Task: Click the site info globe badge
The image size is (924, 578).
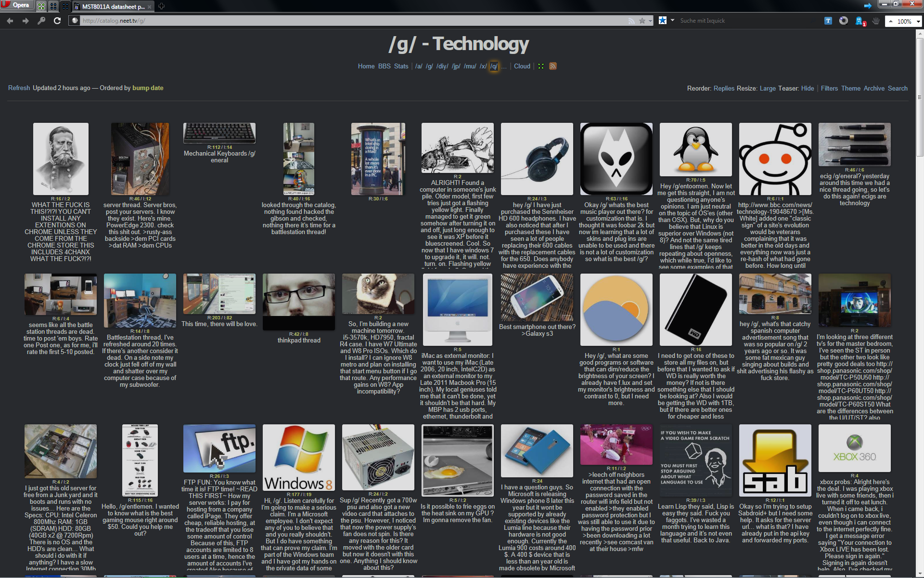Action: point(75,21)
